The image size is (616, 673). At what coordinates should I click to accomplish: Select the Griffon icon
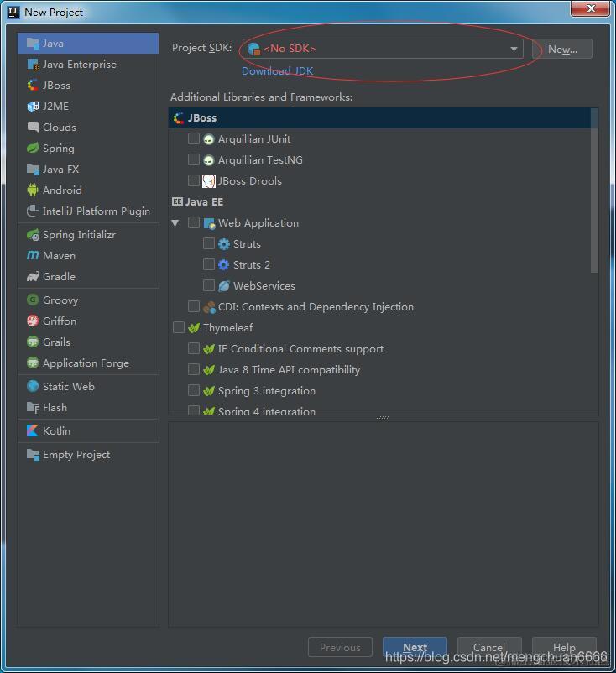click(33, 321)
